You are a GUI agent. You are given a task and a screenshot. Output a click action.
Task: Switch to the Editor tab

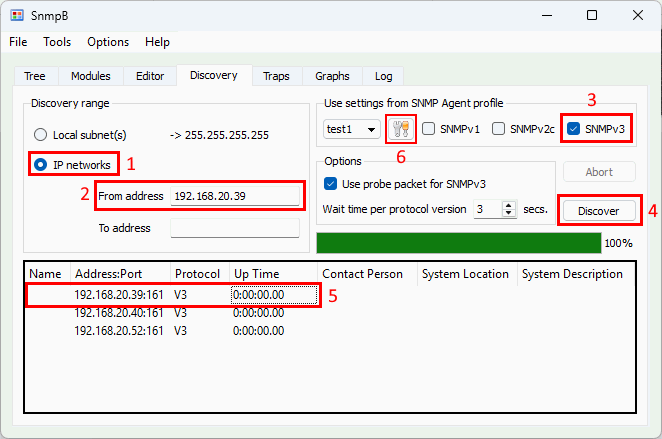150,76
